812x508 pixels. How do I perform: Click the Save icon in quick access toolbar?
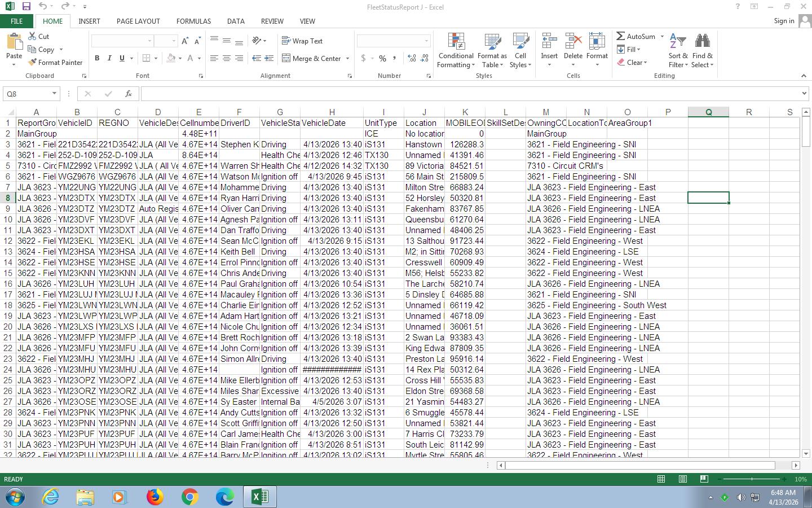(26, 7)
